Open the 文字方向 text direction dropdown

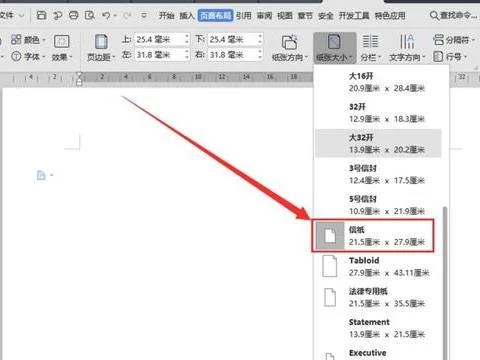407,48
